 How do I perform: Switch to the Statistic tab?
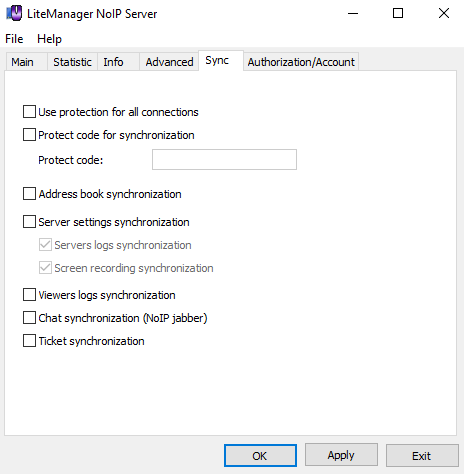coord(72,62)
